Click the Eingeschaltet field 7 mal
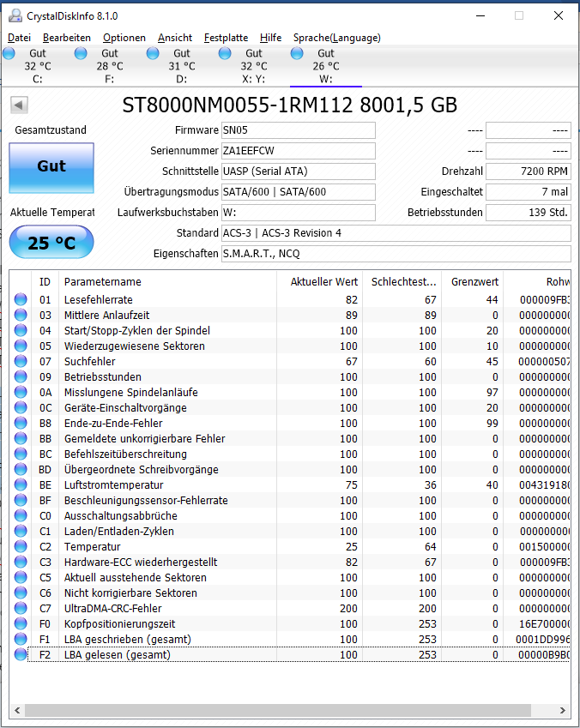Screen dimensions: 580x728 529,192
